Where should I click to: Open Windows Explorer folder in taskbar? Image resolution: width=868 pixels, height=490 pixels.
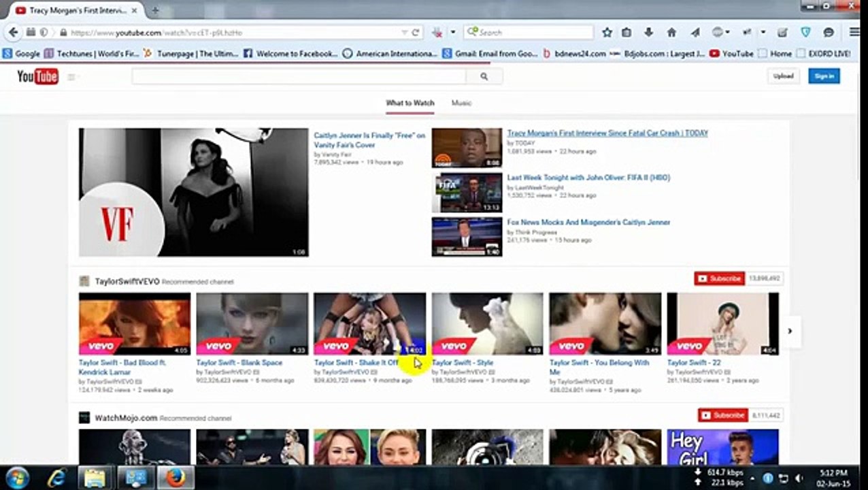click(x=95, y=478)
